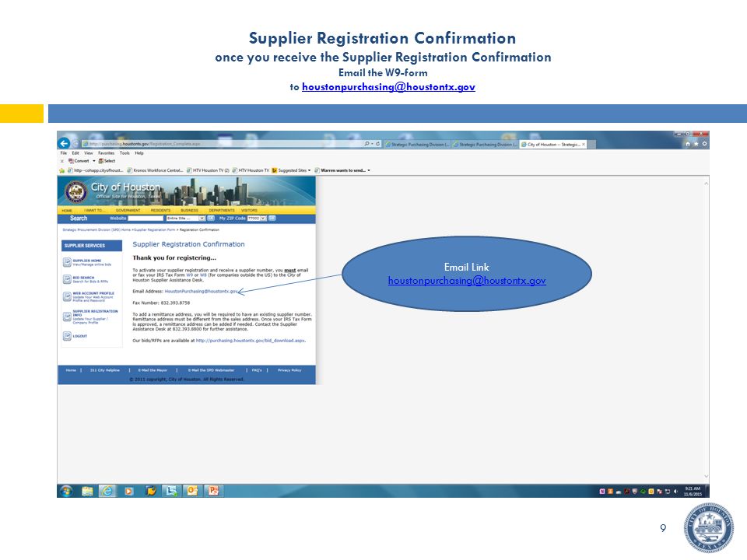Open Windows Media Player taskbar icon
Screen dimensions: 747x560
point(128,491)
